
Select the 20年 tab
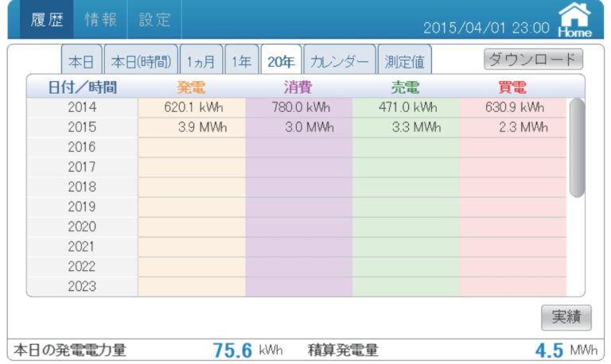point(281,61)
